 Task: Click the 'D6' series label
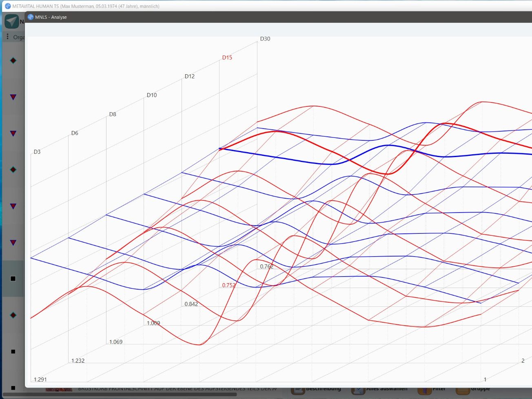(75, 133)
